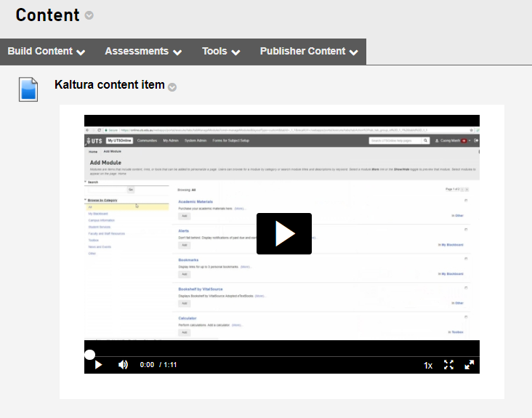The width and height of the screenshot is (532, 418).
Task: Open the Content title options chevron
Action: [89, 15]
